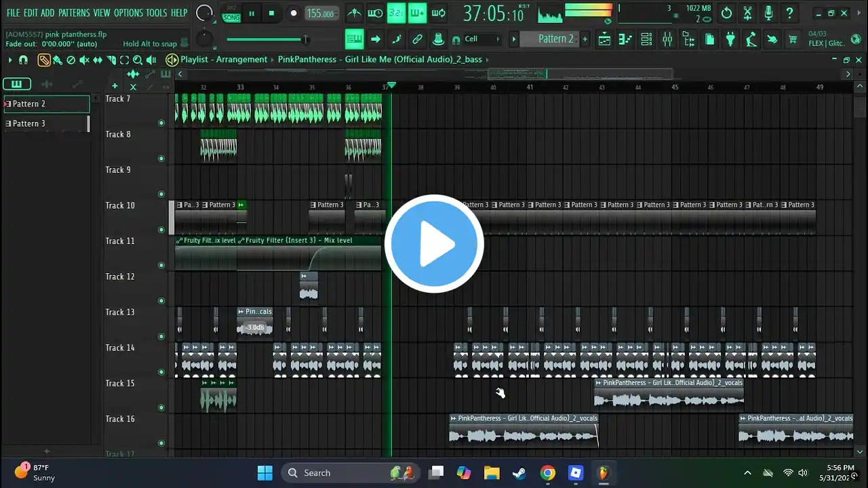
Task: Open Google Chrome from the taskbar
Action: 547,472
